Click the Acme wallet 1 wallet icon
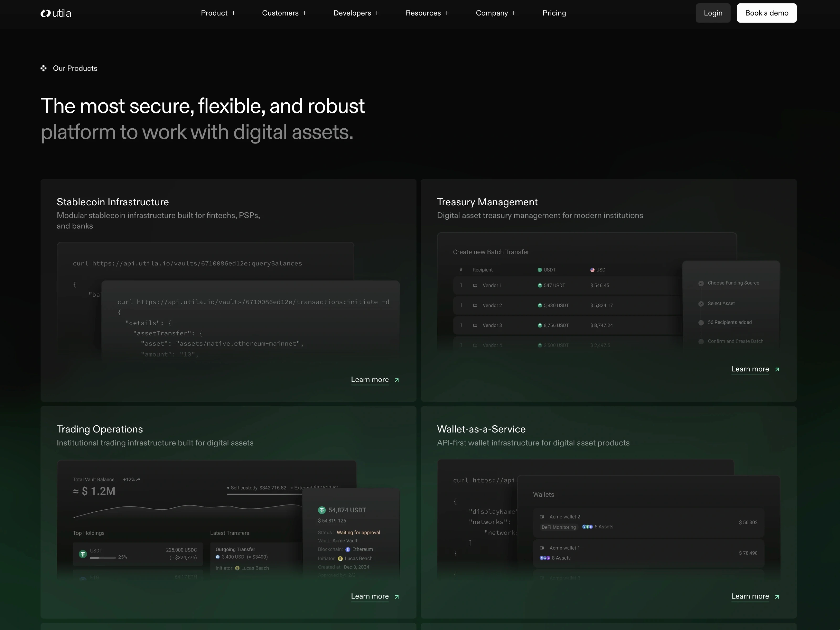This screenshot has height=630, width=840. coord(542,548)
